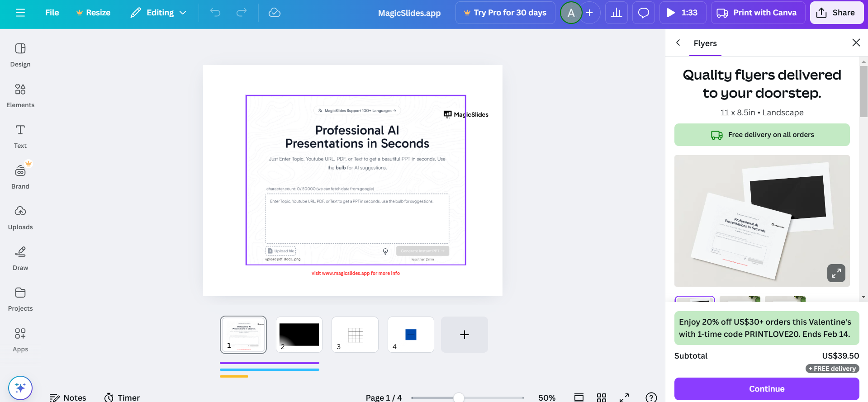This screenshot has height=402, width=868.
Task: Click the '11 x 8.5in • Landscape' size text
Action: pos(762,113)
